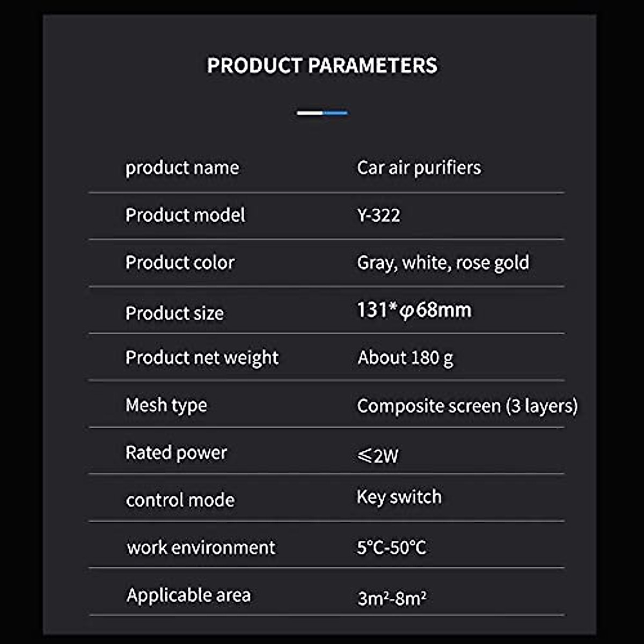
Task: Click the "Car air purifiers" value
Action: click(419, 168)
